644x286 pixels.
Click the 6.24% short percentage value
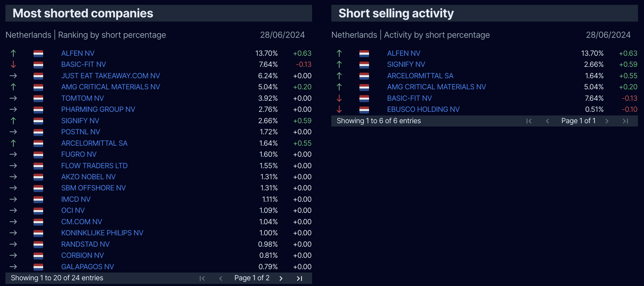pos(268,76)
